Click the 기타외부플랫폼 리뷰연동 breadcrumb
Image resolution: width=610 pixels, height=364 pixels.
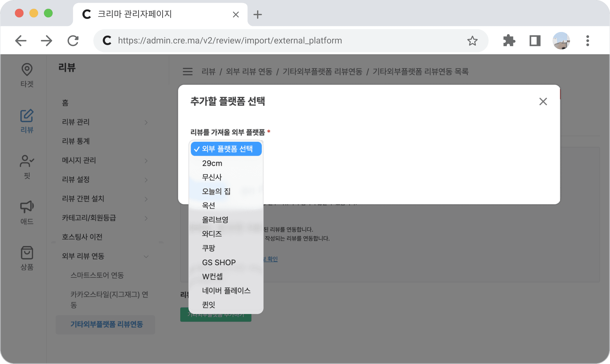pyautogui.click(x=322, y=72)
